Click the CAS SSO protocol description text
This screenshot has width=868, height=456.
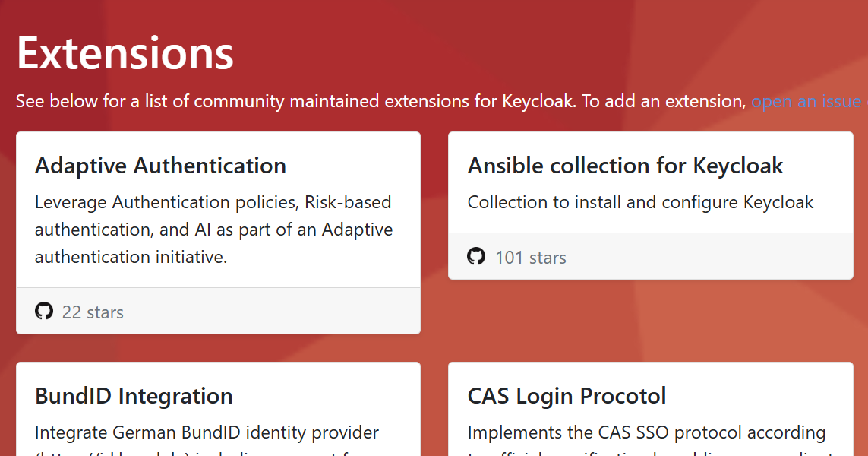pos(646,432)
